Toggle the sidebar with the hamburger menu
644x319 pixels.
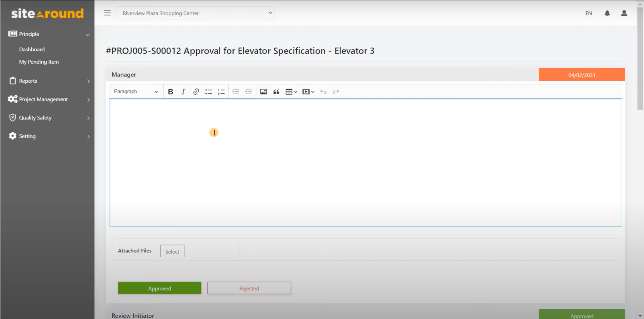click(107, 13)
